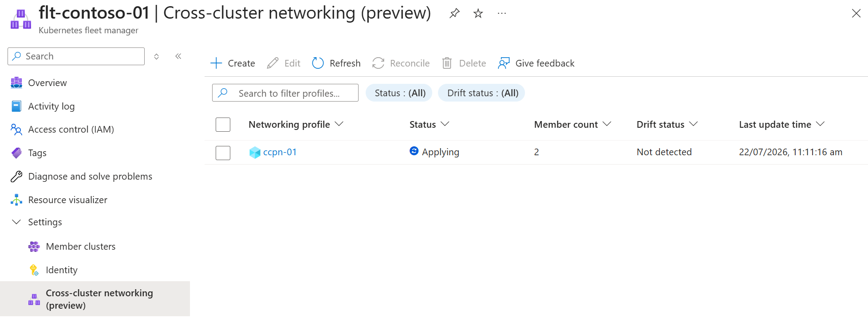Click the Applying status sync icon
Image resolution: width=868 pixels, height=318 pixels.
414,151
